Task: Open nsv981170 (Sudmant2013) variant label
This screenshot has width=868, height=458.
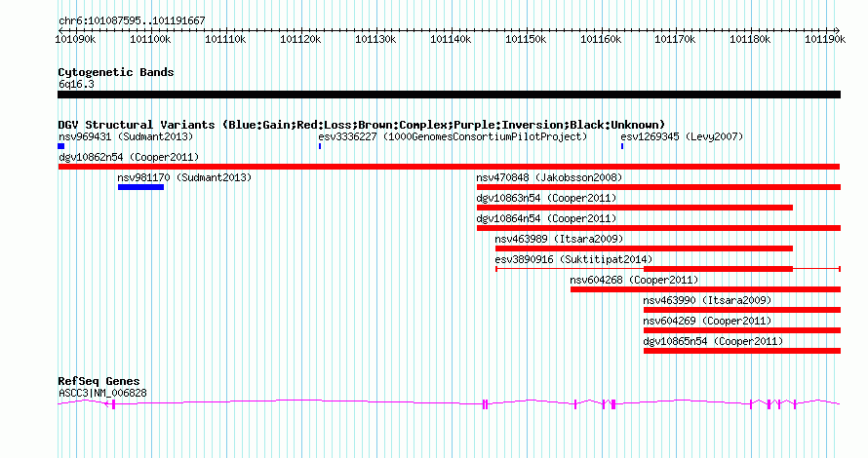Action: click(184, 177)
